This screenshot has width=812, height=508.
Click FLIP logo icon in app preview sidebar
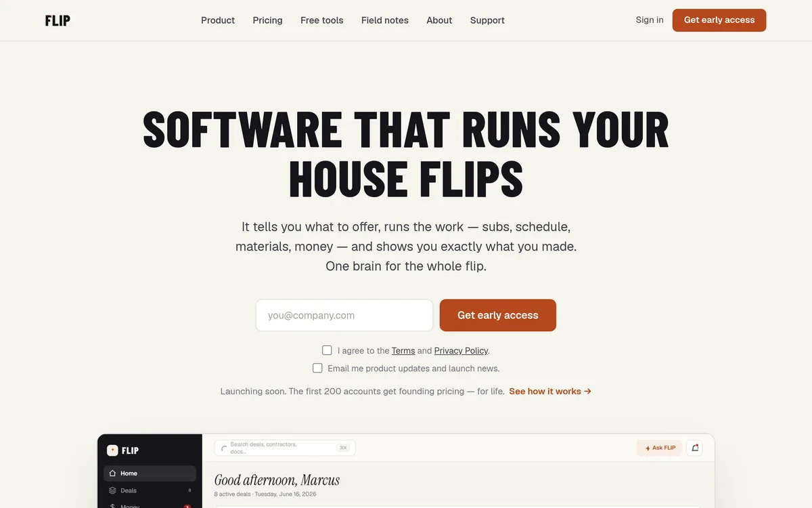tap(112, 450)
